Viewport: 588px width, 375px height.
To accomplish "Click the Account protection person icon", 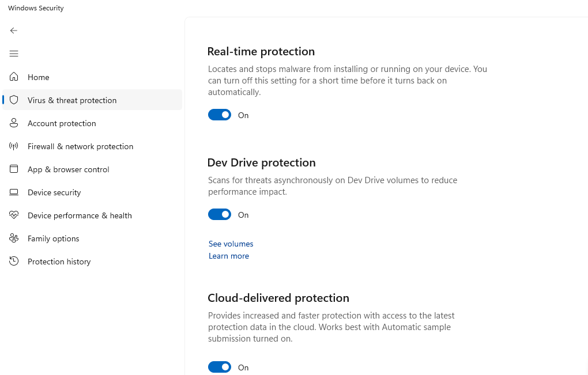I will pos(14,123).
